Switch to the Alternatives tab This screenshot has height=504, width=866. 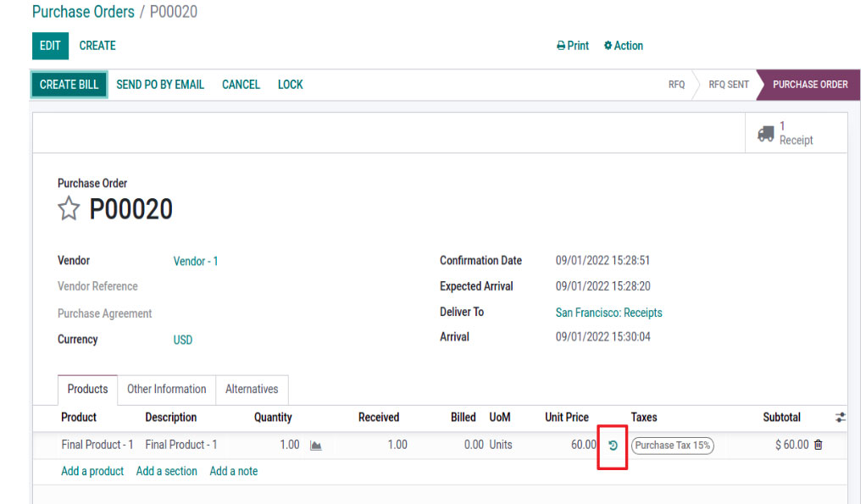252,389
